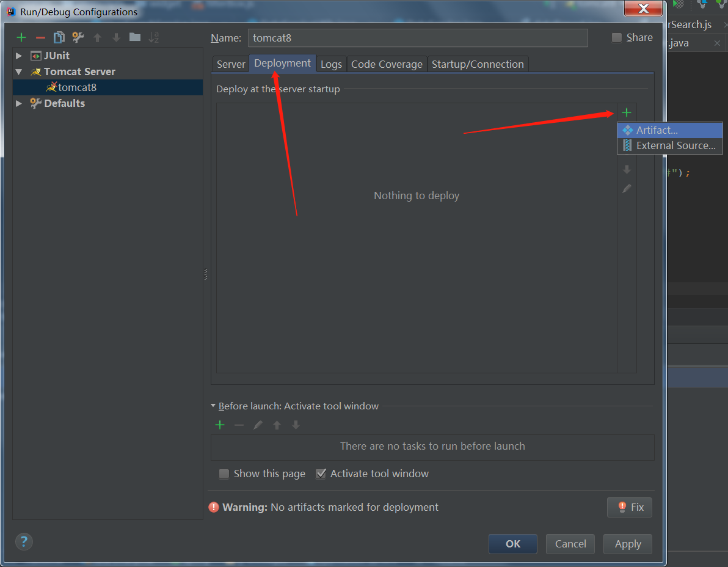The width and height of the screenshot is (728, 567).
Task: Add a new run configuration with the green plus
Action: (21, 38)
